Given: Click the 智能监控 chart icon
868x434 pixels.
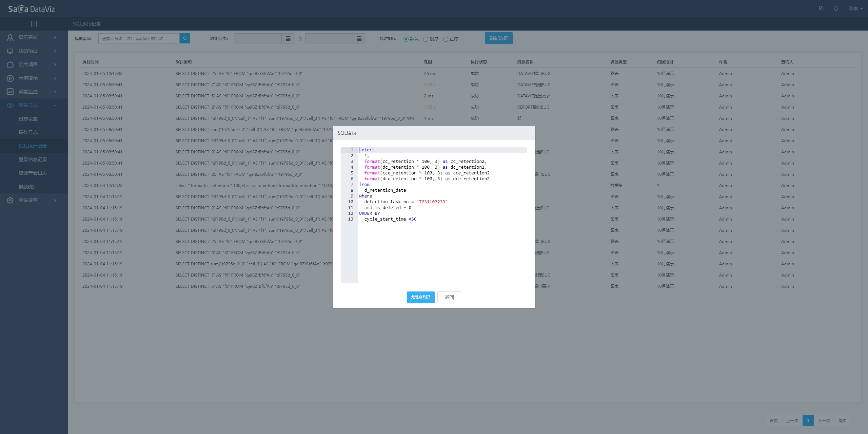Looking at the screenshot, I should (x=10, y=92).
